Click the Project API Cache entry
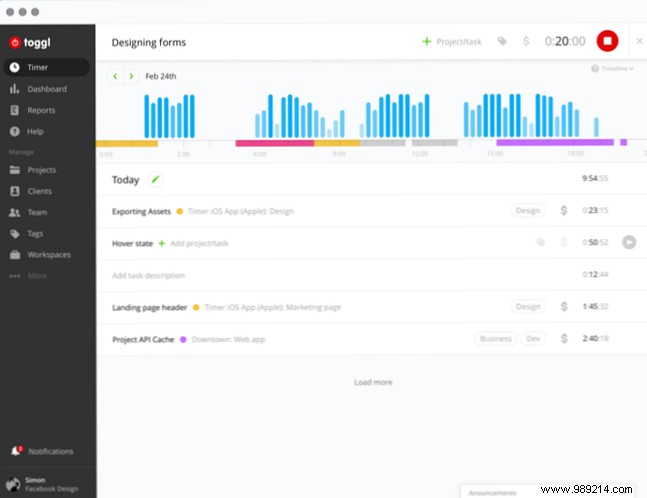Viewport: 647px width, 498px height. click(143, 340)
